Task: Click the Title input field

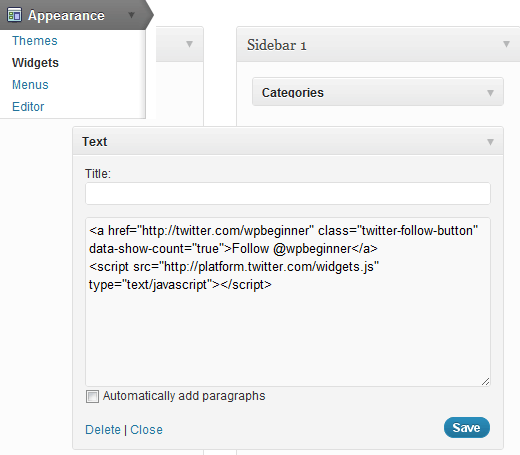Action: click(288, 193)
